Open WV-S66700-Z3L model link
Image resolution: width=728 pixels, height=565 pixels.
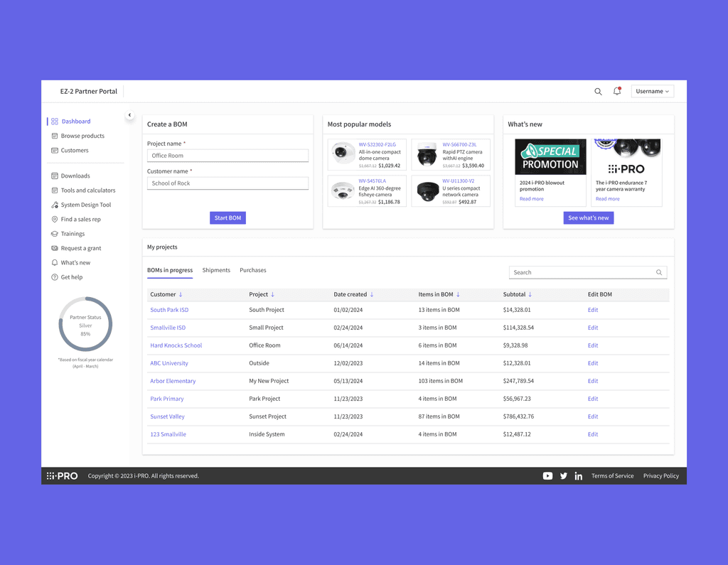click(460, 145)
